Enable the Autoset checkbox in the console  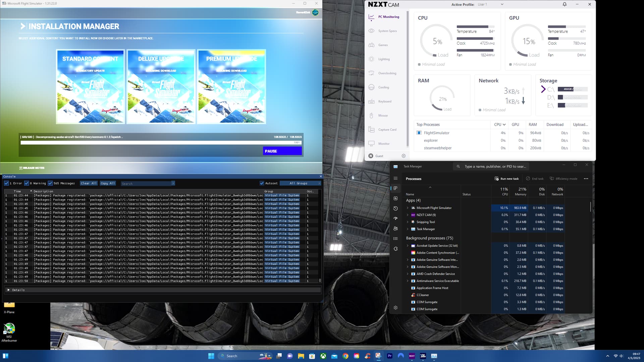point(262,183)
